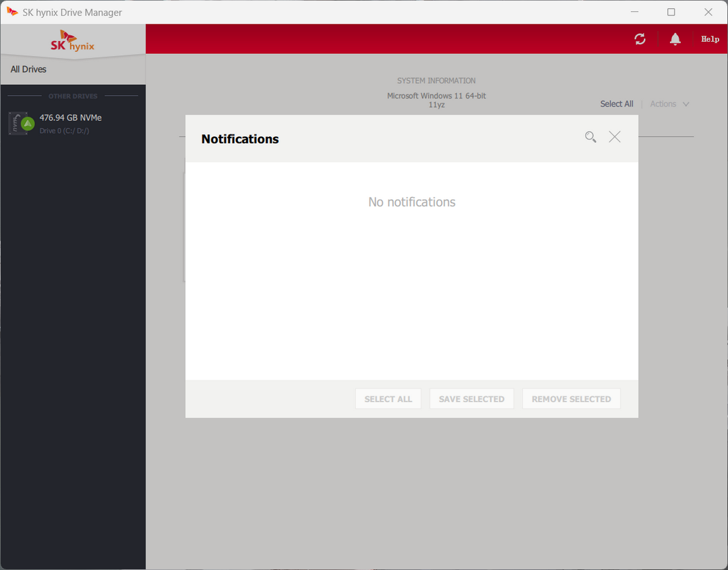Click the refresh icon in red header
The width and height of the screenshot is (728, 570).
click(640, 39)
